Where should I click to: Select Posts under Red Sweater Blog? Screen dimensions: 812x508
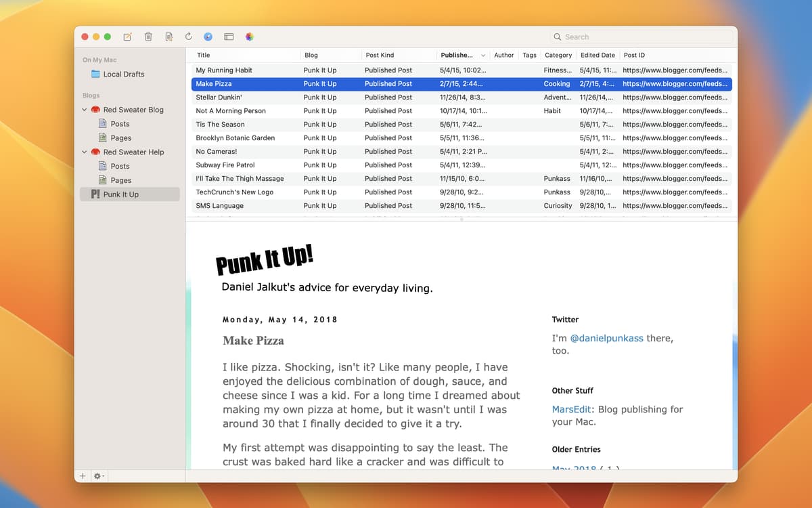pyautogui.click(x=120, y=124)
